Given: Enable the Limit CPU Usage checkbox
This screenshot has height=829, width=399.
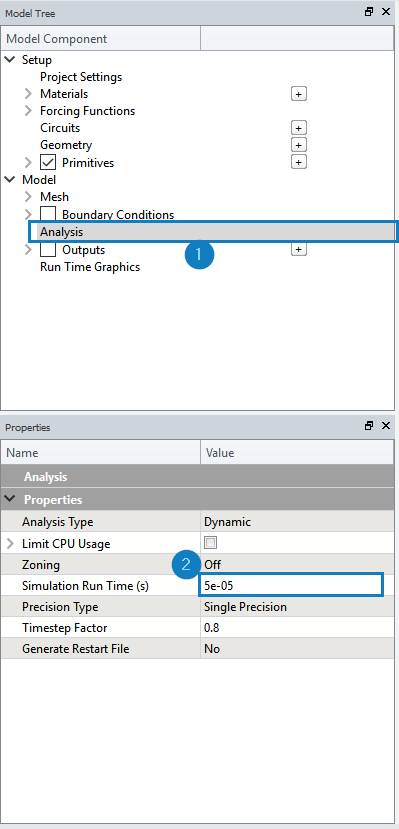Looking at the screenshot, I should 211,543.
